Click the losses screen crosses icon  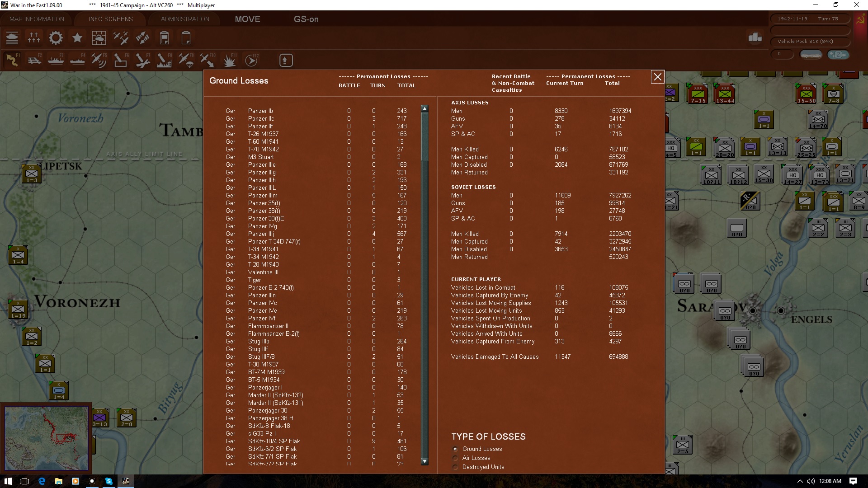34,38
